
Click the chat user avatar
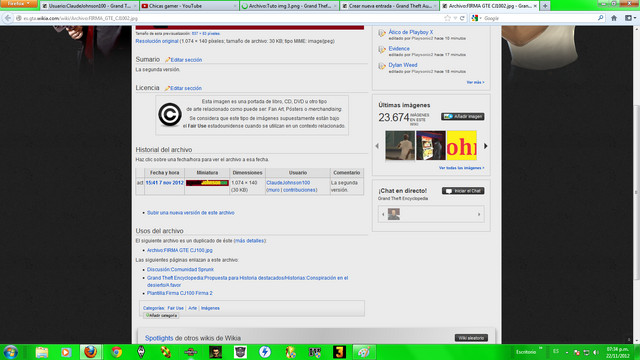coord(393,214)
